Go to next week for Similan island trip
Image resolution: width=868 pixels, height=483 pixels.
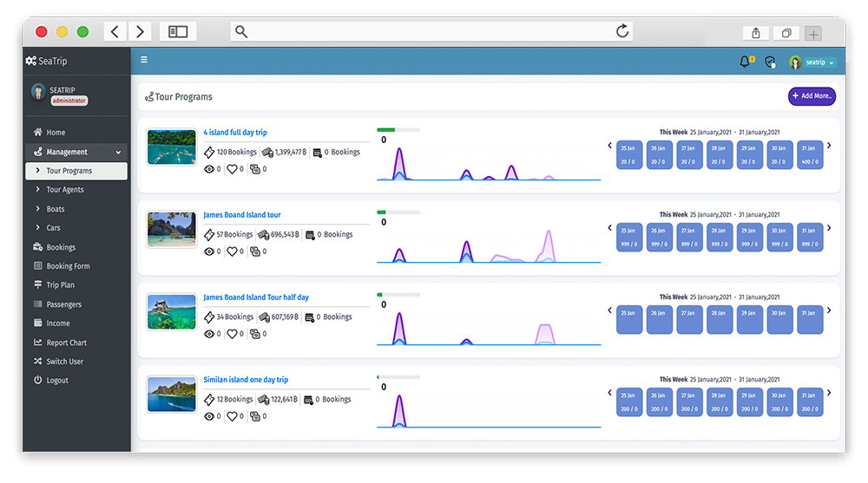click(829, 393)
